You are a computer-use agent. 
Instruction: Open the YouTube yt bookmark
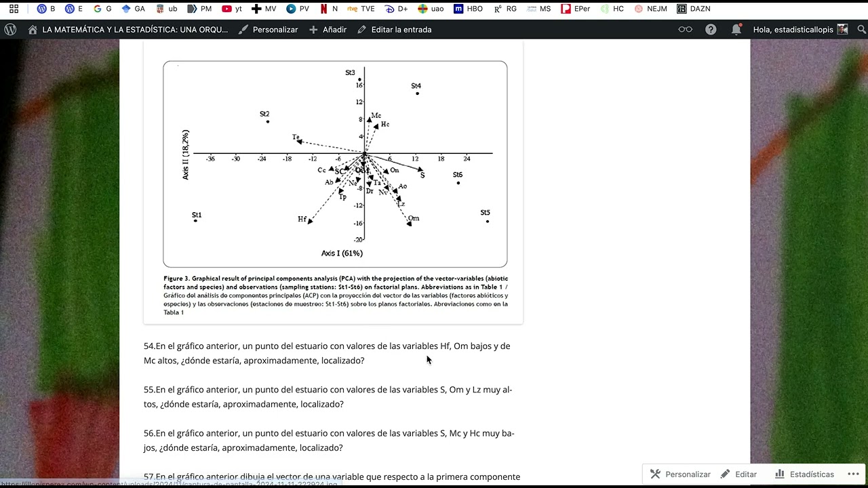pyautogui.click(x=232, y=9)
